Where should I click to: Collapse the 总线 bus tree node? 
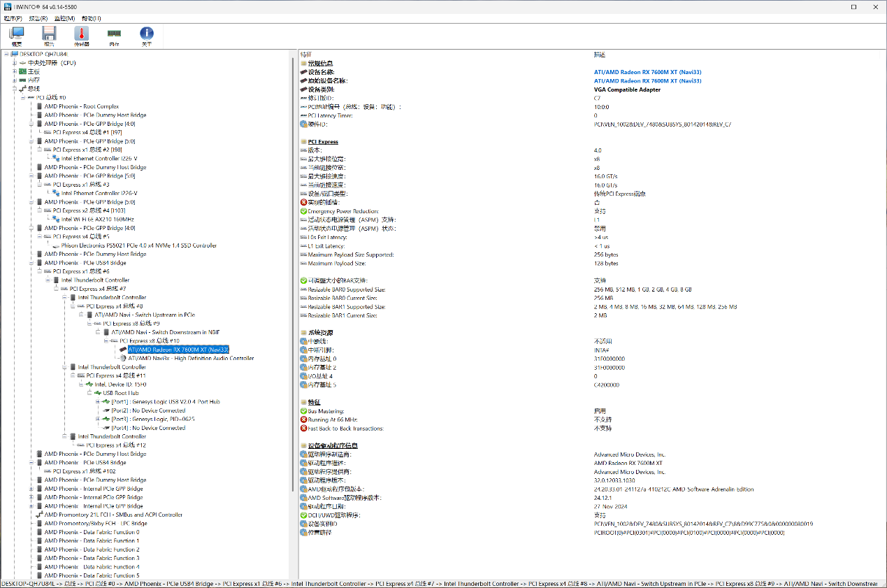[14, 89]
